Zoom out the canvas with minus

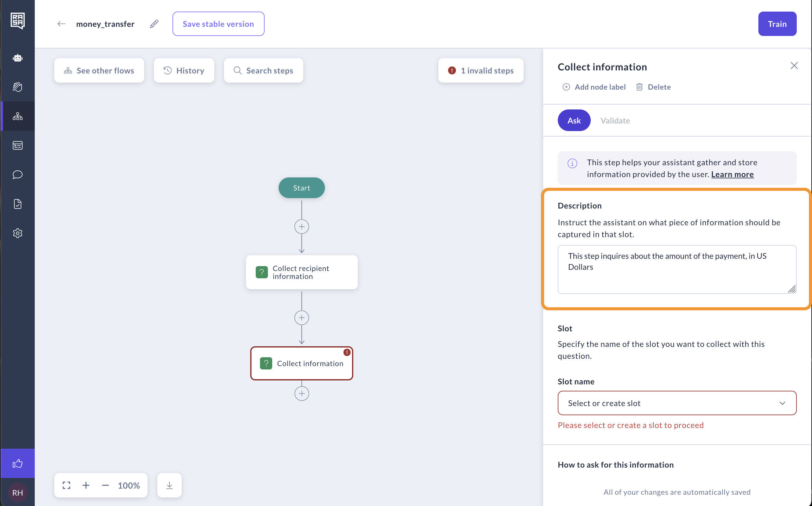[105, 485]
